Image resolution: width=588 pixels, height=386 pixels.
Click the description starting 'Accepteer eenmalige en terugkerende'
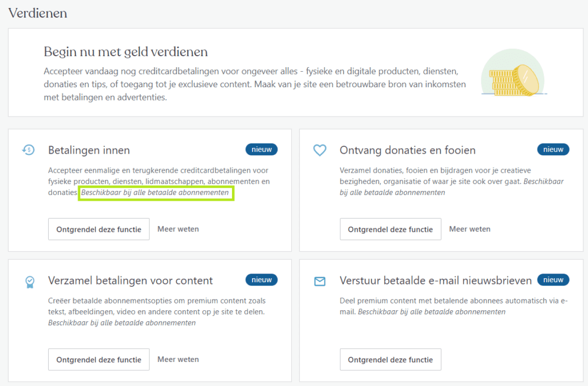tap(159, 181)
